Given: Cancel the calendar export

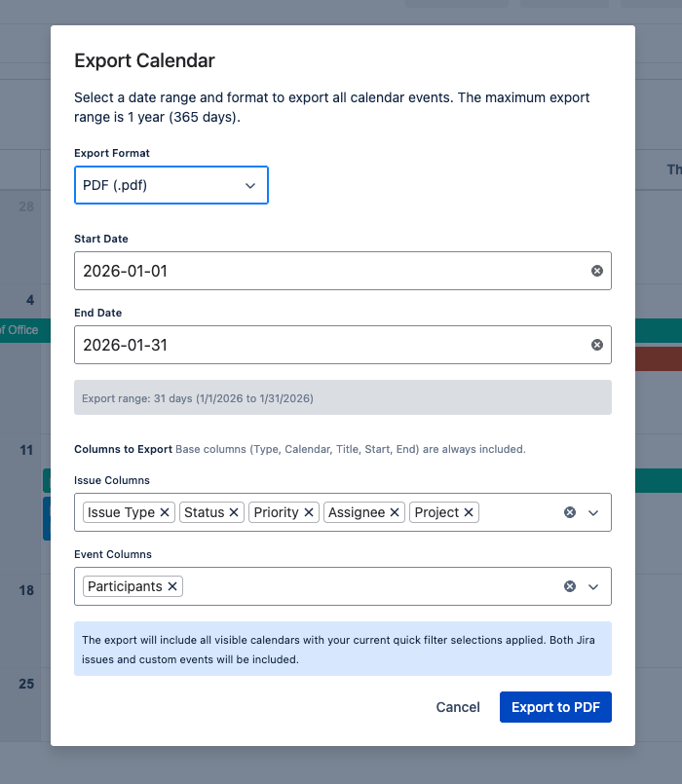Looking at the screenshot, I should coord(457,707).
